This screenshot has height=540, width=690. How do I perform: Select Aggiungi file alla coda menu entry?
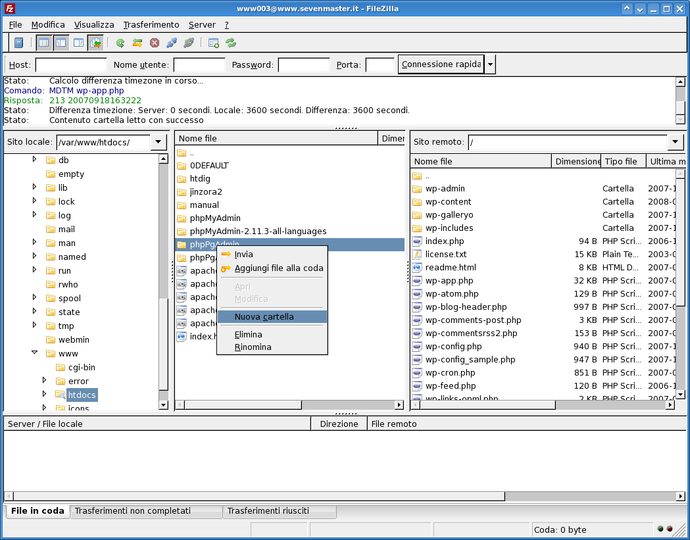tap(272, 268)
